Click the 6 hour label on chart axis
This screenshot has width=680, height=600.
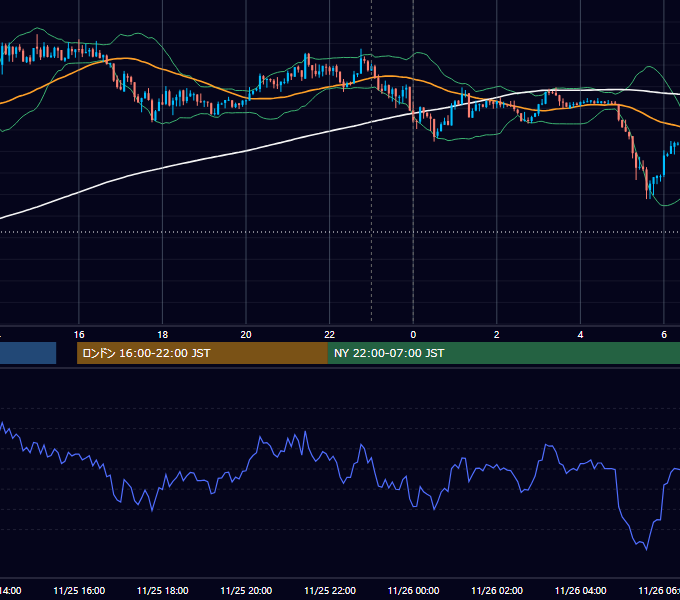coord(664,335)
